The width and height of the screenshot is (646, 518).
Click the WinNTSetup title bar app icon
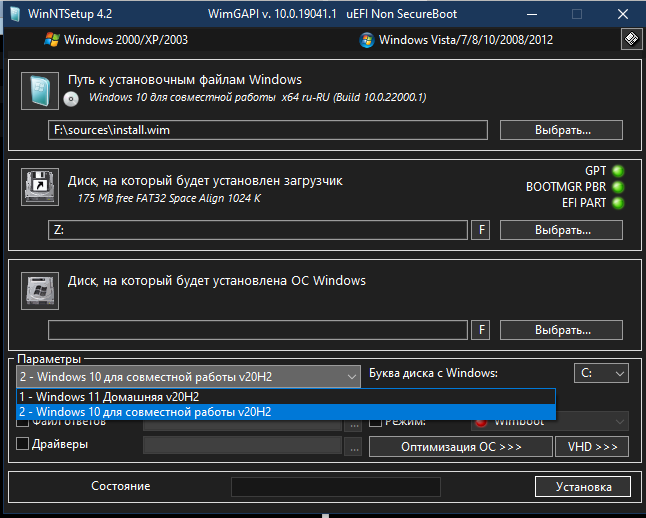click(15, 14)
